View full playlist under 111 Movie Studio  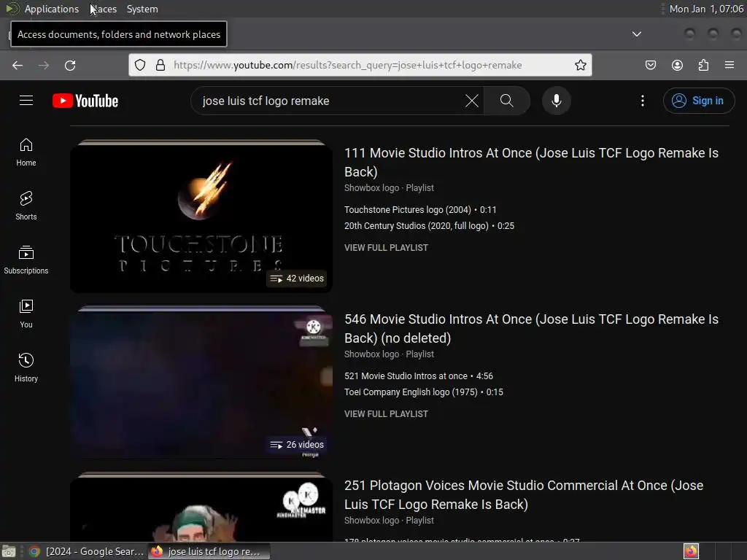[x=387, y=248]
